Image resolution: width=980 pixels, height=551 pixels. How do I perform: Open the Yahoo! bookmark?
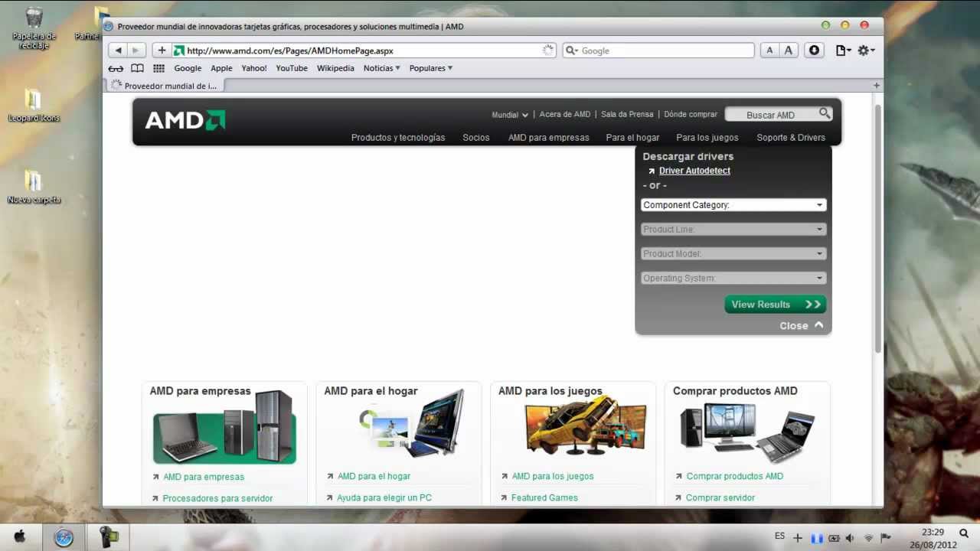tap(254, 68)
